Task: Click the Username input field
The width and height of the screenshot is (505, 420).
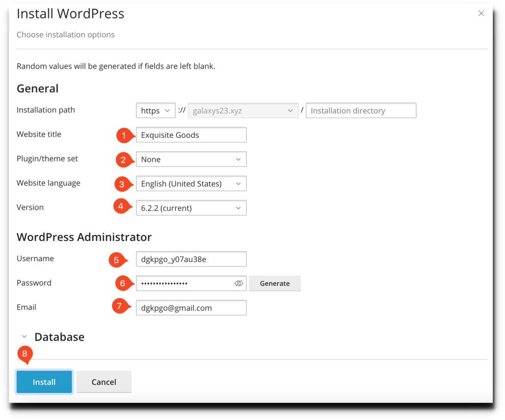Action: [x=191, y=259]
